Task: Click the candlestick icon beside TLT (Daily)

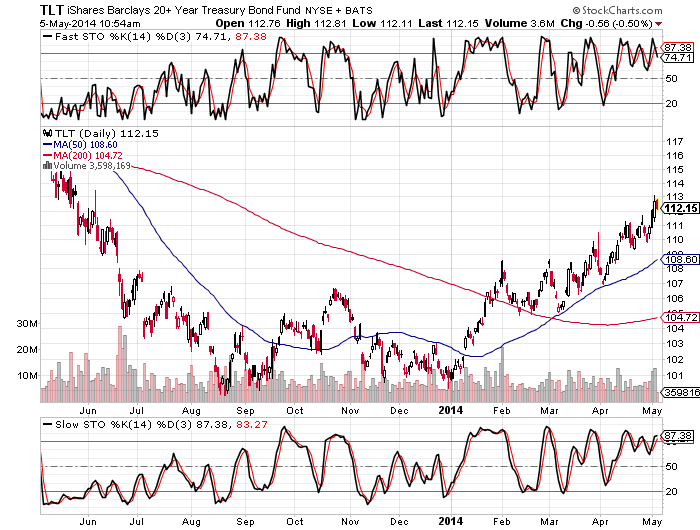Action: (x=47, y=134)
